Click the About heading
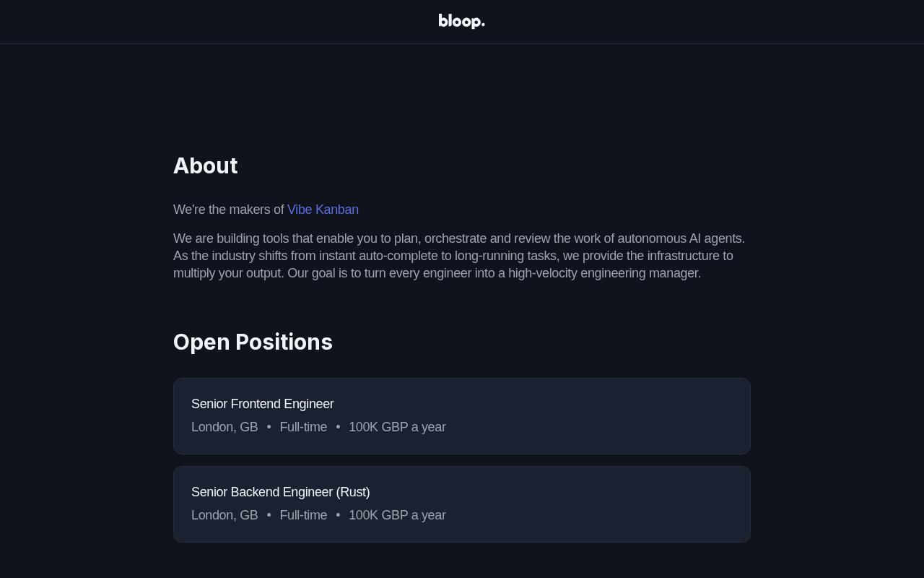 tap(206, 165)
